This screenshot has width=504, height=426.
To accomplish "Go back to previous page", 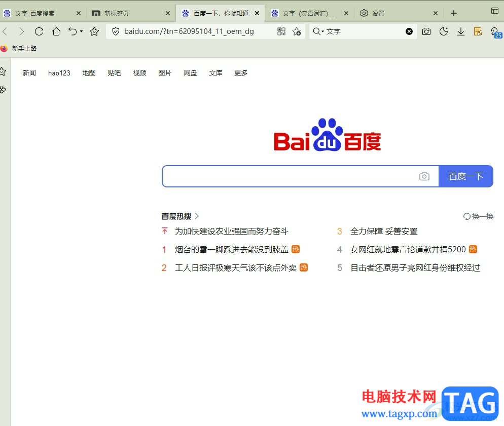I will click(x=5, y=31).
